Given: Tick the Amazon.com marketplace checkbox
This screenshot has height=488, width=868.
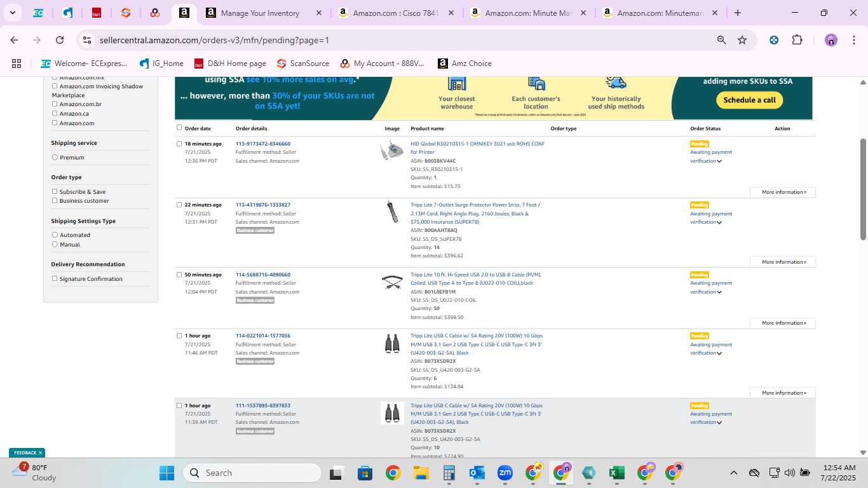Looking at the screenshot, I should point(55,123).
